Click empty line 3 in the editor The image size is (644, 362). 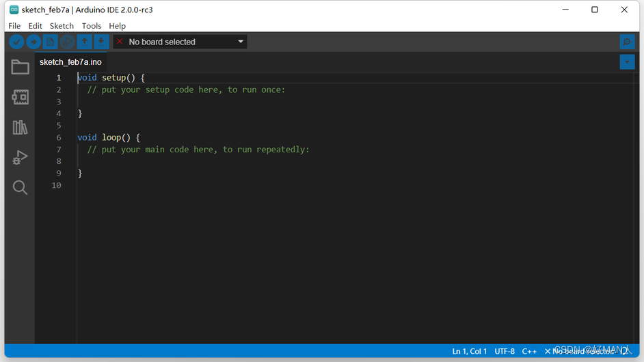click(355, 102)
